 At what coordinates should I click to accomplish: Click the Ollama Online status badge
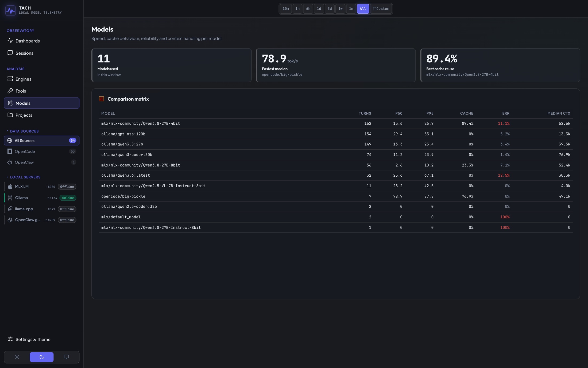(68, 198)
